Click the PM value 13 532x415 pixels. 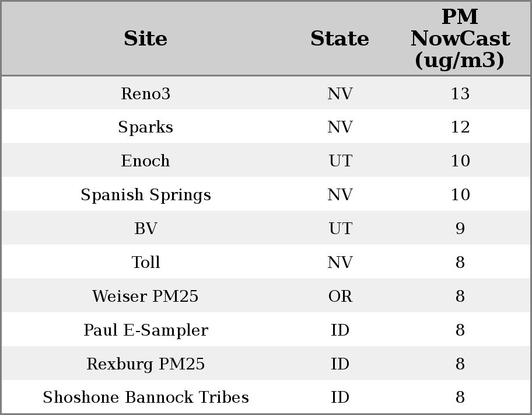click(460, 93)
